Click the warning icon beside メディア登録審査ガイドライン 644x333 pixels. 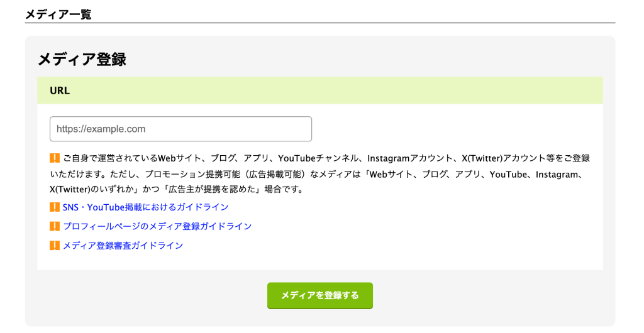[55, 246]
